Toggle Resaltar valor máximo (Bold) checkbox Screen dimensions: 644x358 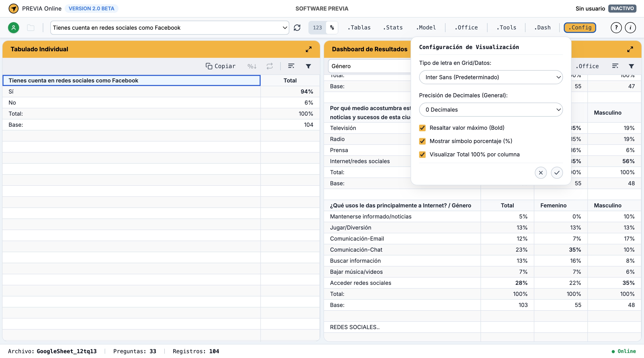point(422,128)
